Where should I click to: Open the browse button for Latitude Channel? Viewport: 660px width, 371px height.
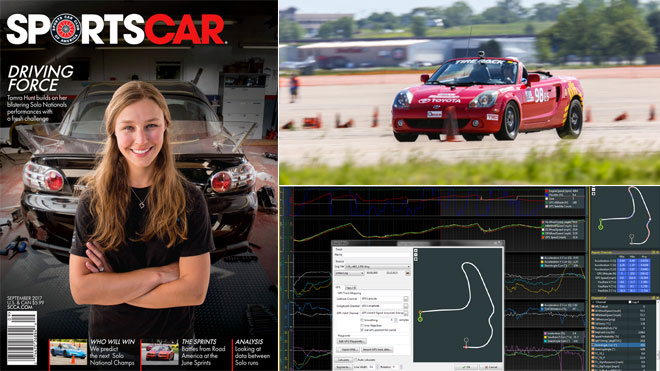[x=406, y=299]
